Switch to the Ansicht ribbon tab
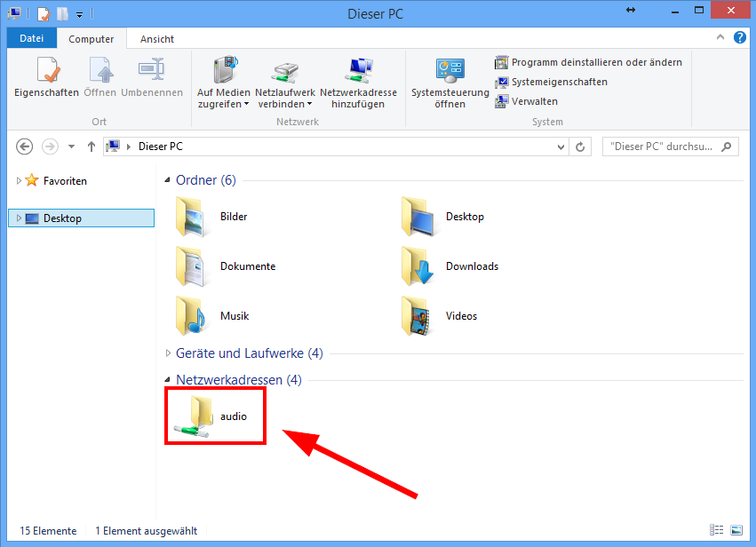The height and width of the screenshot is (547, 756). [x=157, y=39]
